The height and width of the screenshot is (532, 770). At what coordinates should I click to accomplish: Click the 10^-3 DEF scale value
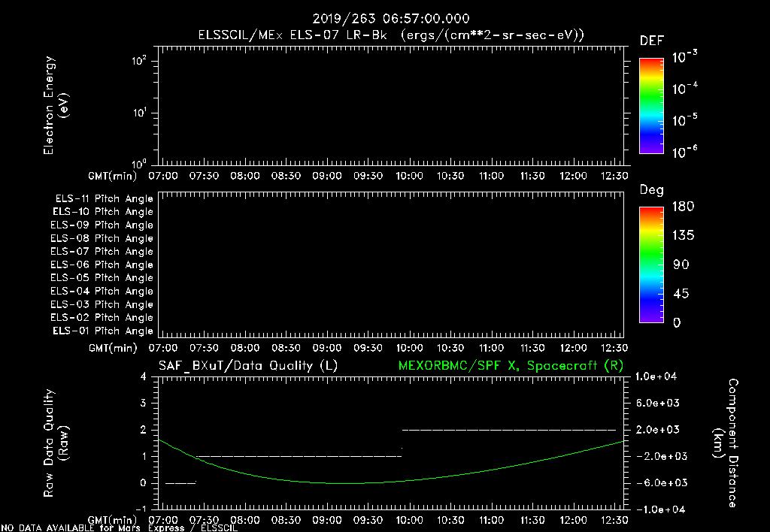(684, 56)
